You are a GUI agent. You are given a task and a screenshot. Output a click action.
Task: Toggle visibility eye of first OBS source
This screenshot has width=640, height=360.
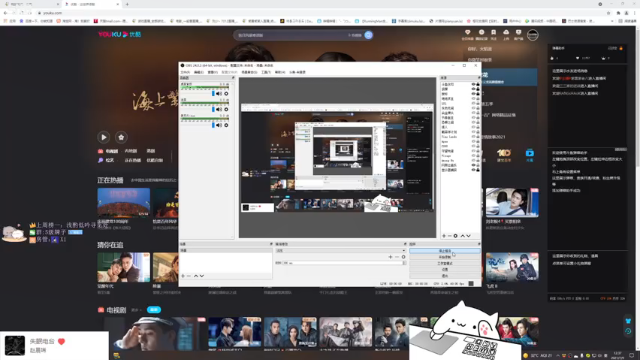point(473,84)
